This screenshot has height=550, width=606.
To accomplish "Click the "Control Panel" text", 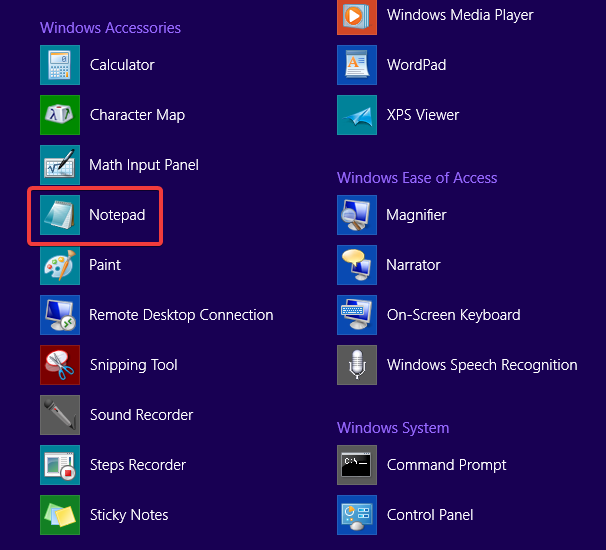I will (430, 515).
